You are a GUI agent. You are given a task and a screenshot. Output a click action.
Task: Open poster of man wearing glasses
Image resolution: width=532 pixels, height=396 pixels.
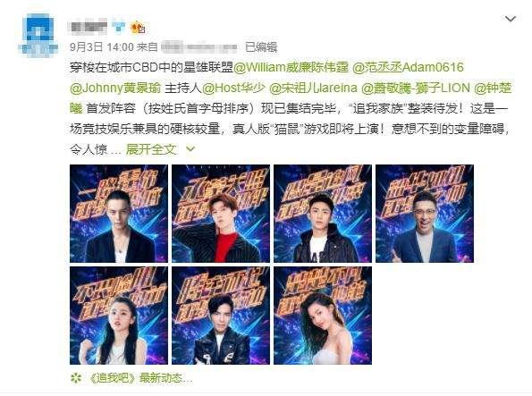pos(425,214)
